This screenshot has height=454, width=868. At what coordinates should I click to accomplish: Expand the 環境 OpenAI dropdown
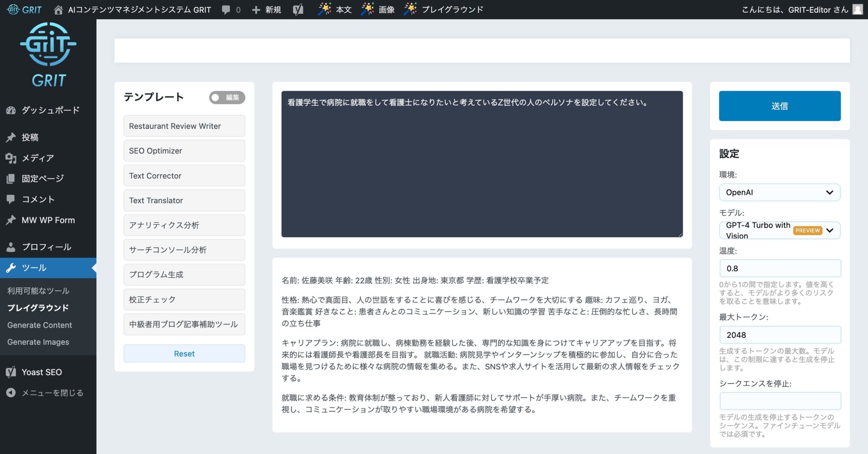(779, 193)
